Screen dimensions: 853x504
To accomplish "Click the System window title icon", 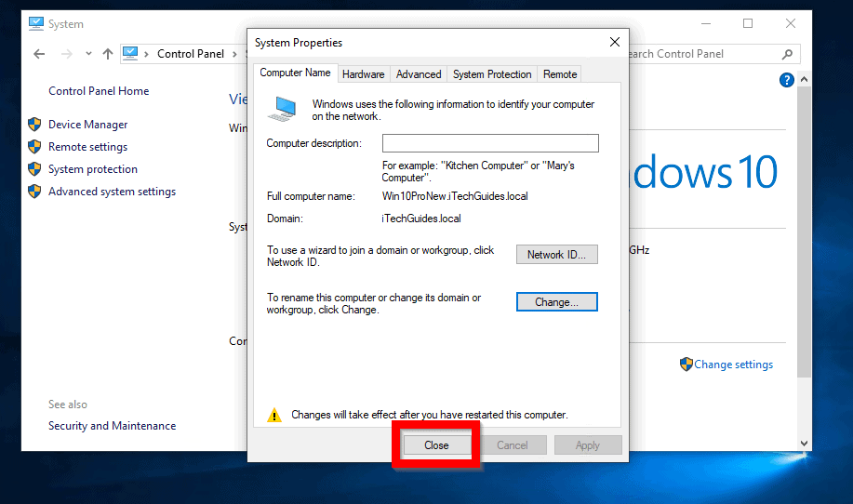I will point(36,23).
